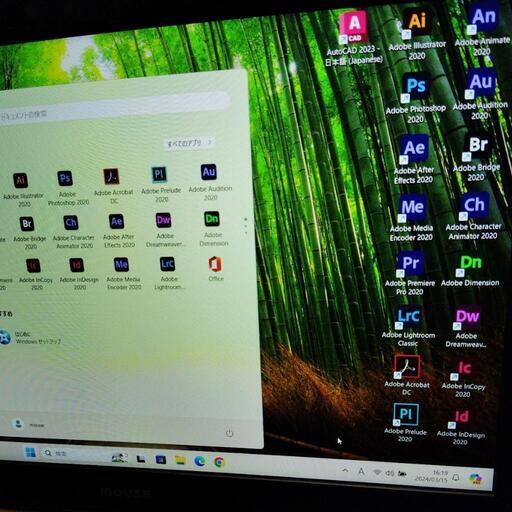Open the recommended Windows setup item
Screen dimensions: 512x512
coord(31,337)
